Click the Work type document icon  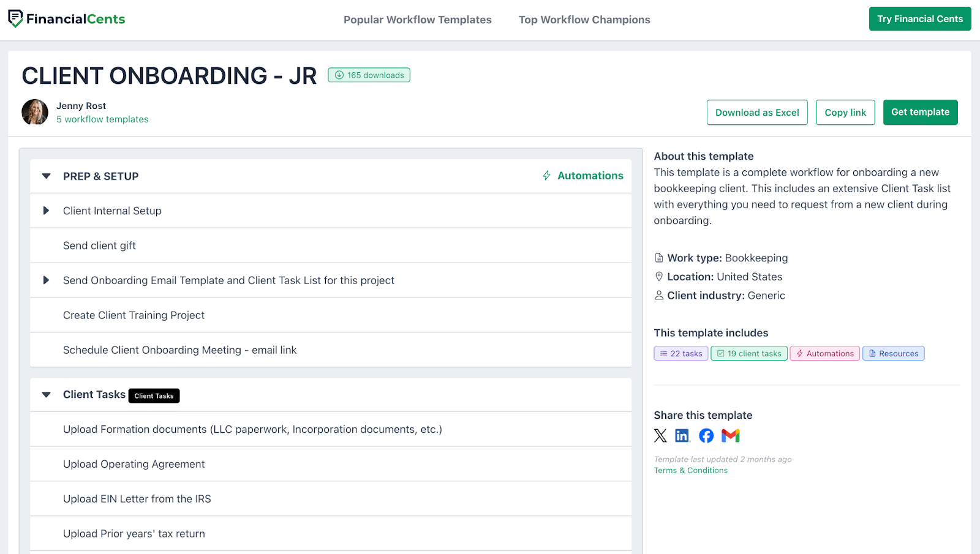point(659,258)
